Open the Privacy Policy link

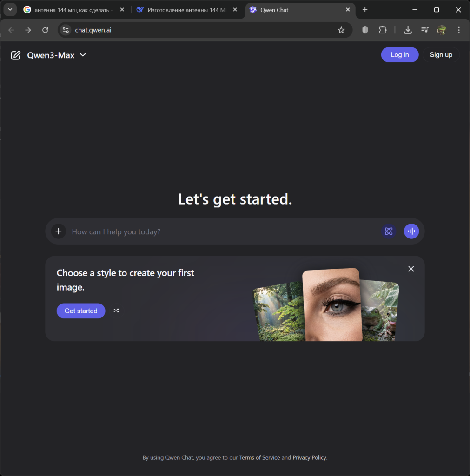pyautogui.click(x=309, y=458)
